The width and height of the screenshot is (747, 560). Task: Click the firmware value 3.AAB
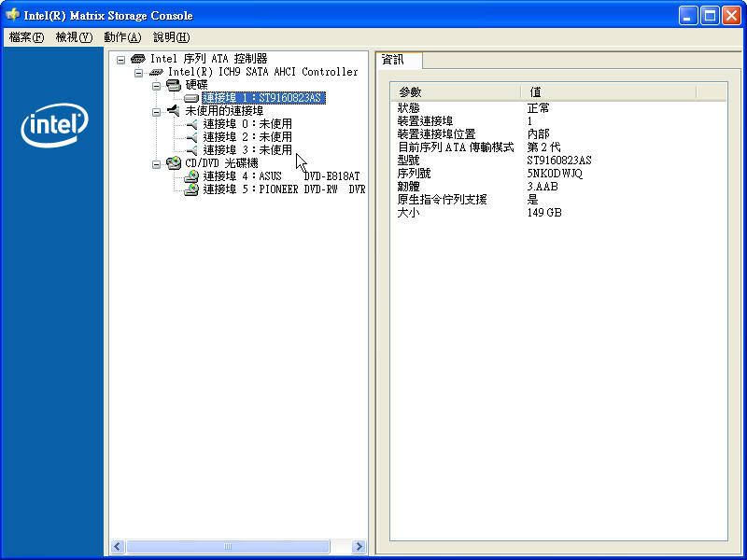click(543, 187)
